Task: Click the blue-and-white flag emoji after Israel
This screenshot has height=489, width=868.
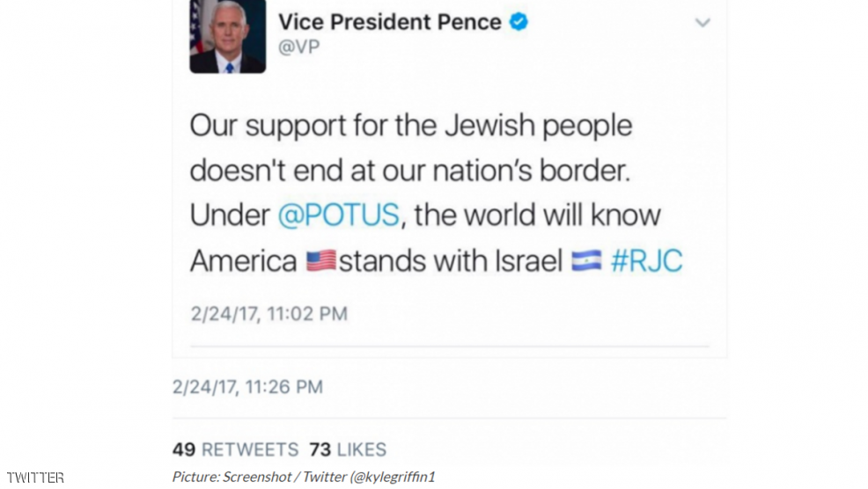Action: click(586, 260)
